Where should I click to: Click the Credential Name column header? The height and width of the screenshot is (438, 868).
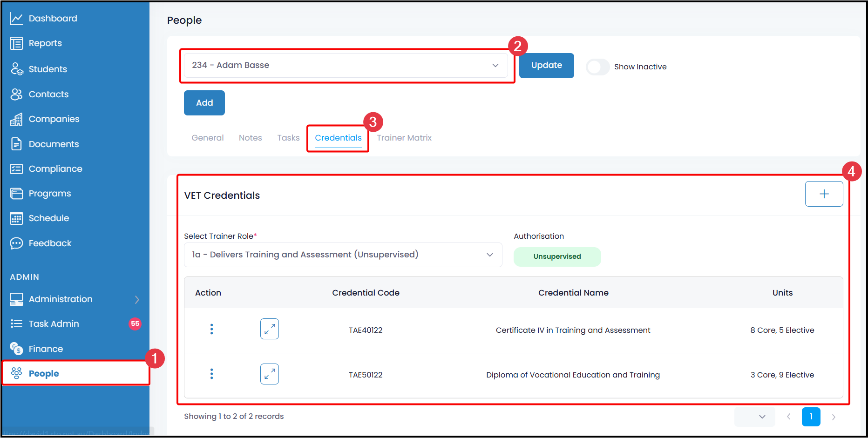[574, 293]
